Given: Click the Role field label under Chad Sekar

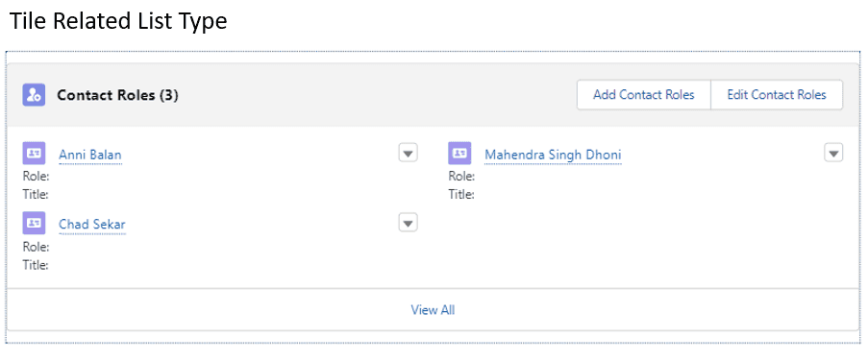Looking at the screenshot, I should (36, 247).
